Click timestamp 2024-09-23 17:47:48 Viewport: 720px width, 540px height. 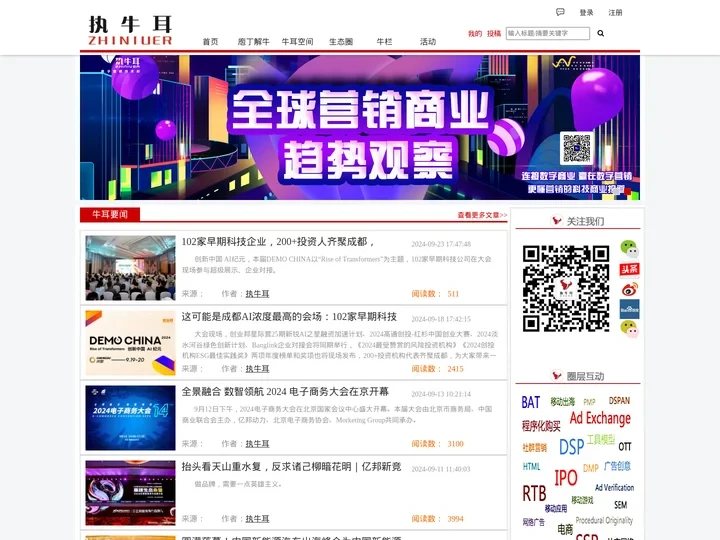(441, 244)
